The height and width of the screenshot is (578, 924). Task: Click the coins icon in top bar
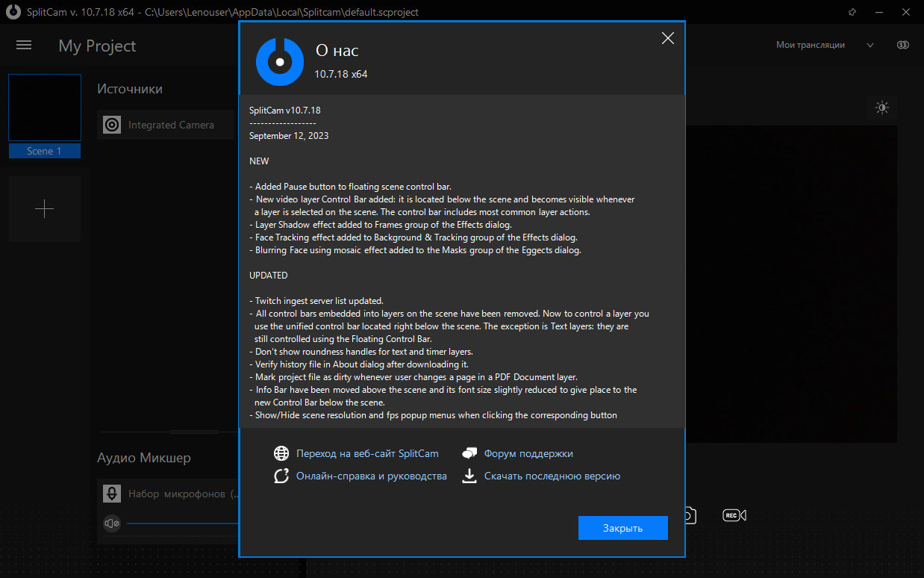coord(903,46)
